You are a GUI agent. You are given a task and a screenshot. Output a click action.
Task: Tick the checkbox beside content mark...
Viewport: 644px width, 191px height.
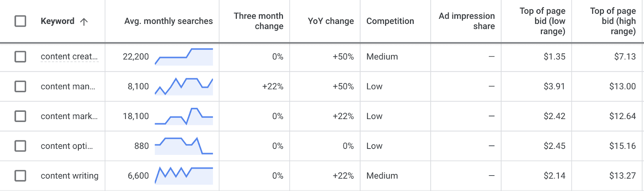(21, 116)
